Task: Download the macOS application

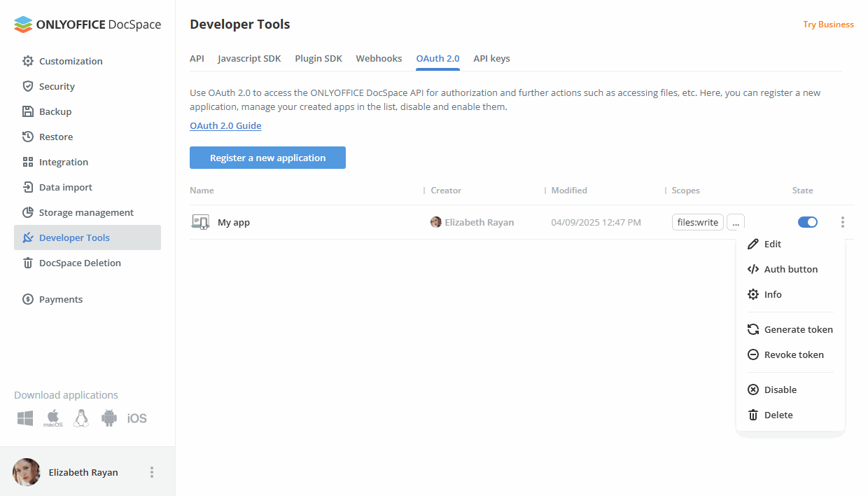Action: (x=52, y=418)
